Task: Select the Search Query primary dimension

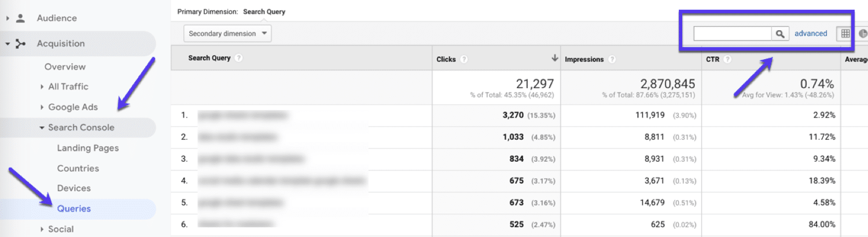Action: (x=264, y=12)
